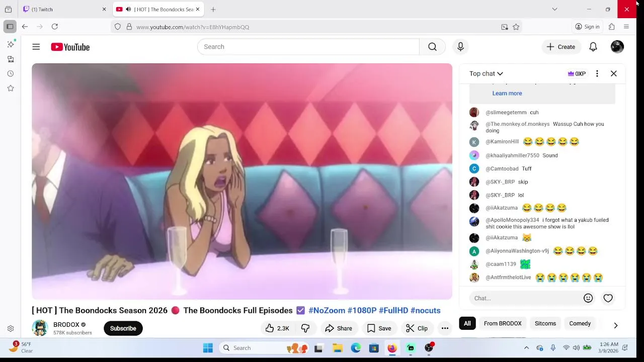Expand the Top chat dropdown
644x362 pixels.
(486, 73)
